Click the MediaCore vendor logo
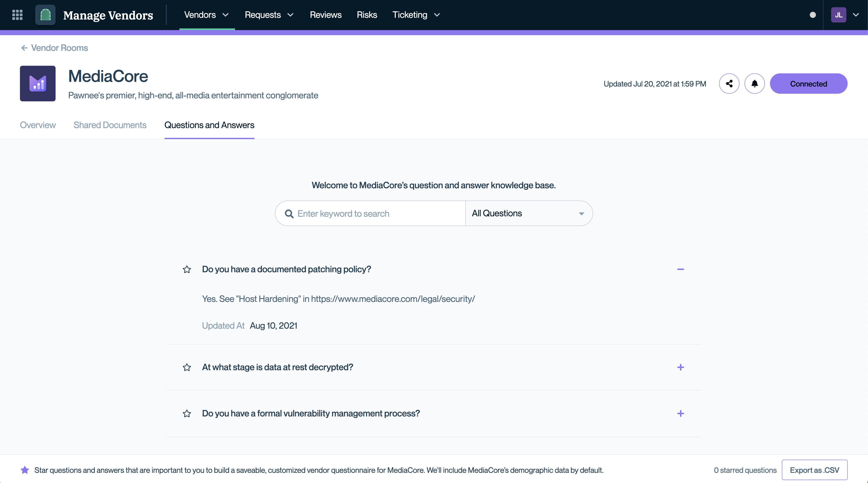 point(38,84)
